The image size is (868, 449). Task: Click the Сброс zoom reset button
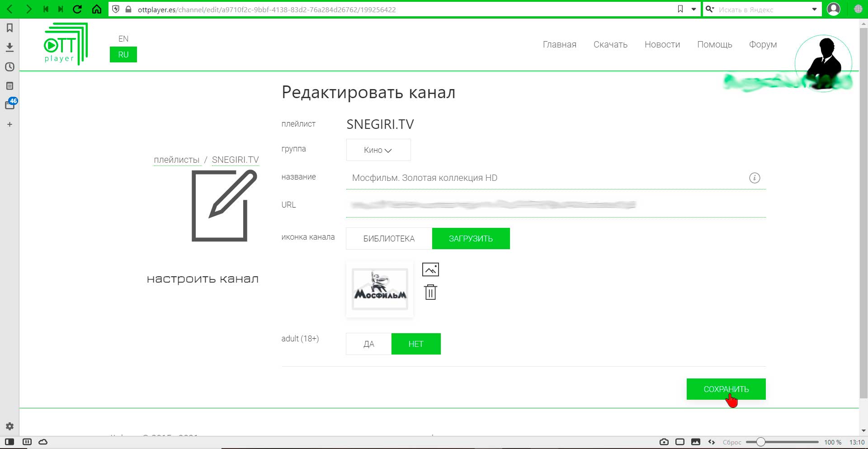[x=732, y=442]
